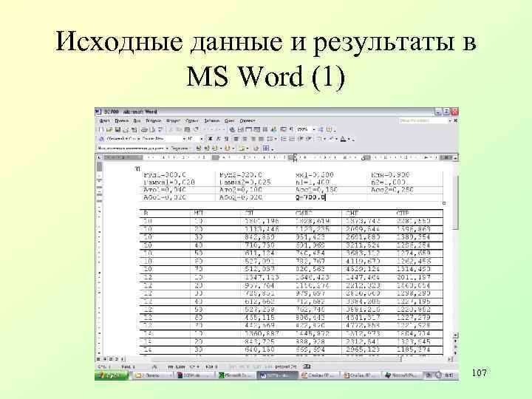The height and width of the screenshot is (399, 532).
Task: Open the Reviewing Pane icon
Action: (266, 149)
